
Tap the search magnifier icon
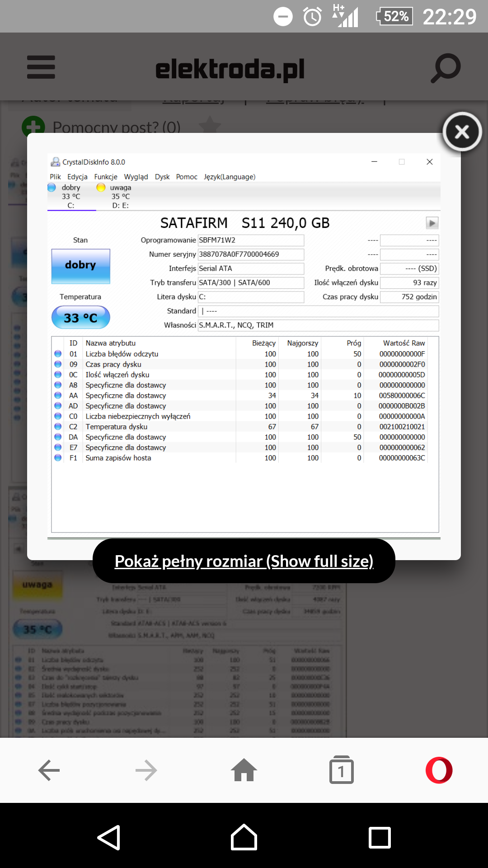pyautogui.click(x=446, y=68)
